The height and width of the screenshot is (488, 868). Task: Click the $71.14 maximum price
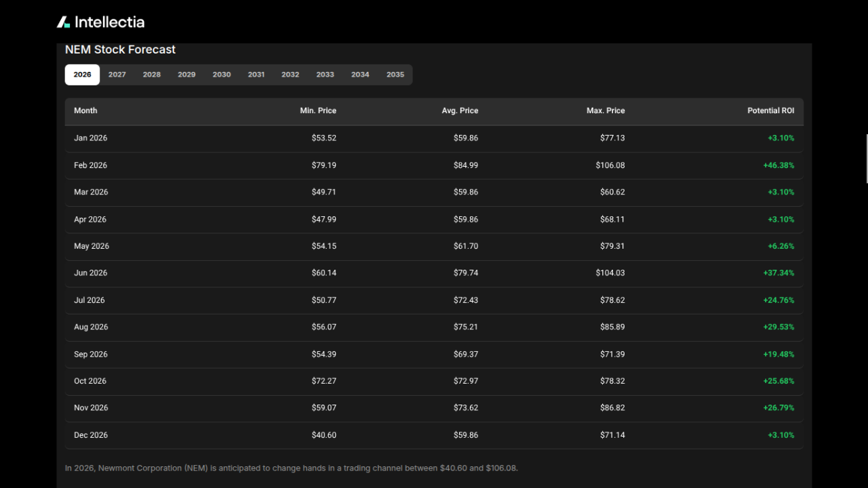pos(612,435)
